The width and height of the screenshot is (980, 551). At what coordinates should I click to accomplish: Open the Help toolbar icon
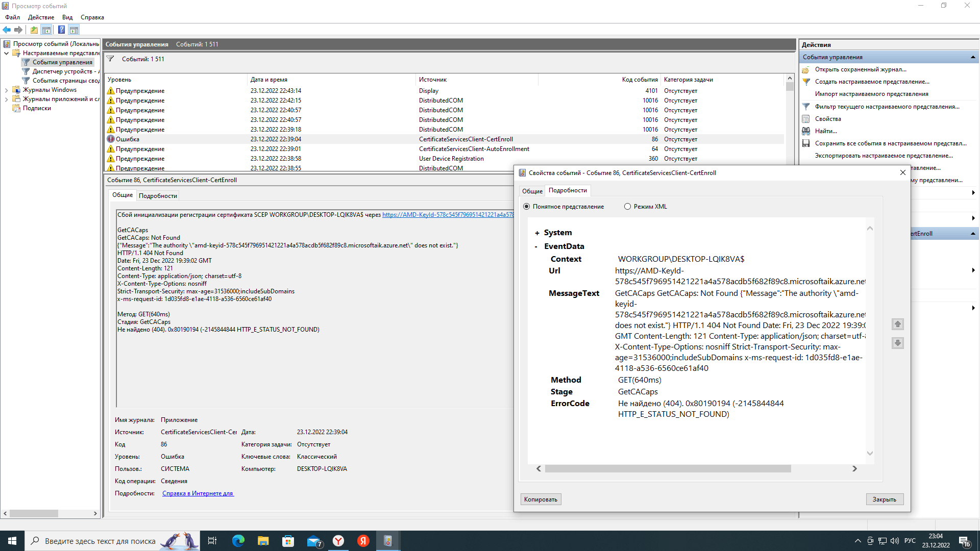[61, 30]
